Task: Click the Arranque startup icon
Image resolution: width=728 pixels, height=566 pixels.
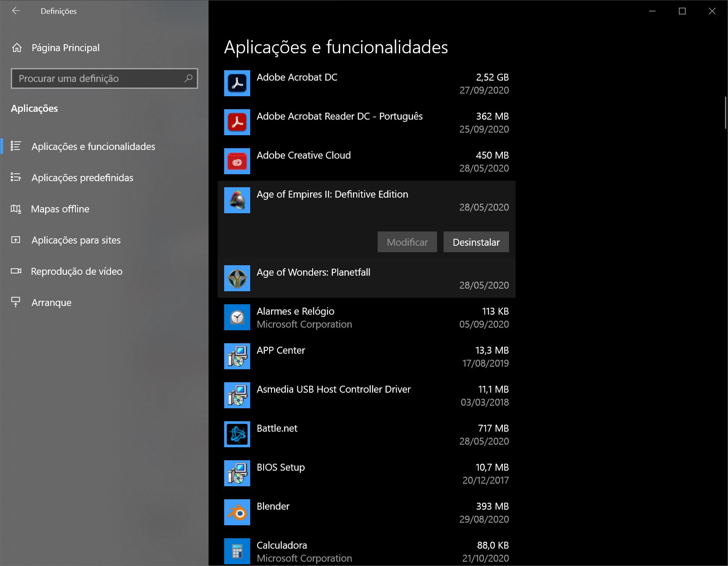Action: tap(16, 302)
